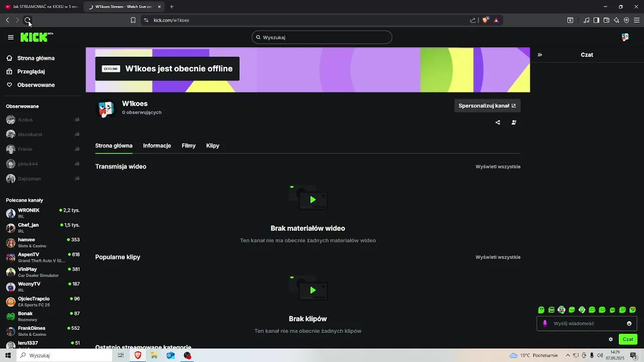Click W1koes channel avatar

click(x=106, y=109)
